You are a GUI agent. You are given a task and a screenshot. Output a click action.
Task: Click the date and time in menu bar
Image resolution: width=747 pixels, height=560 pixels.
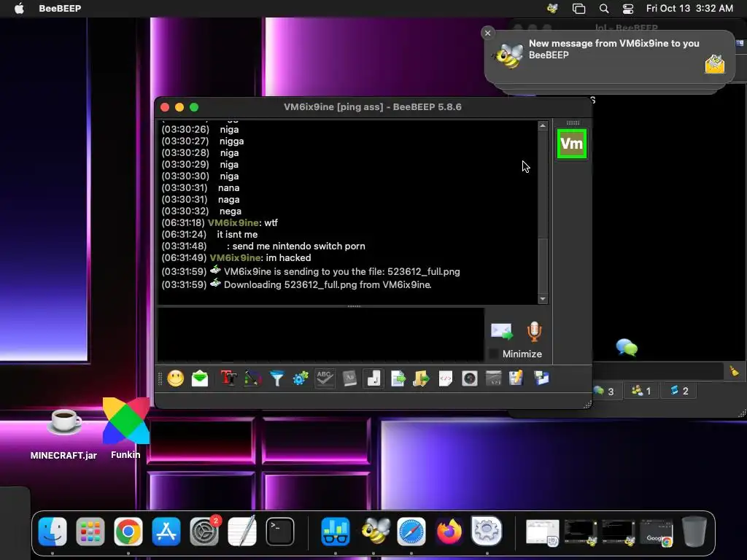click(x=689, y=8)
